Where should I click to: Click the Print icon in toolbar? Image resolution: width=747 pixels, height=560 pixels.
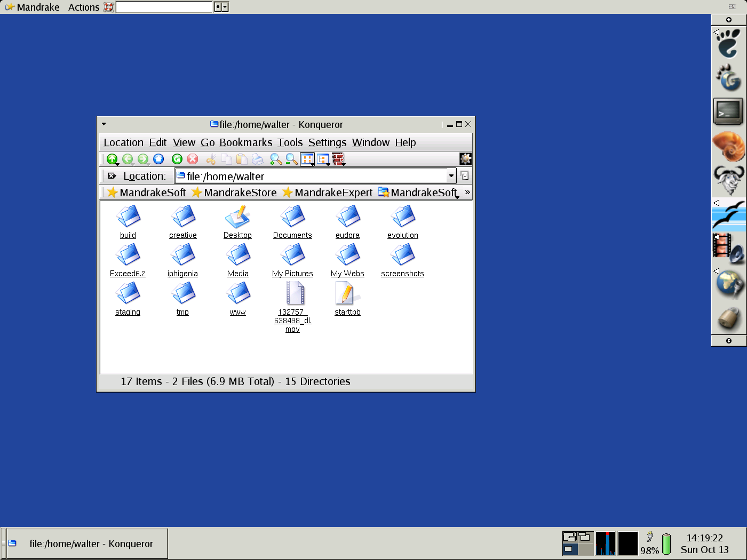click(257, 159)
